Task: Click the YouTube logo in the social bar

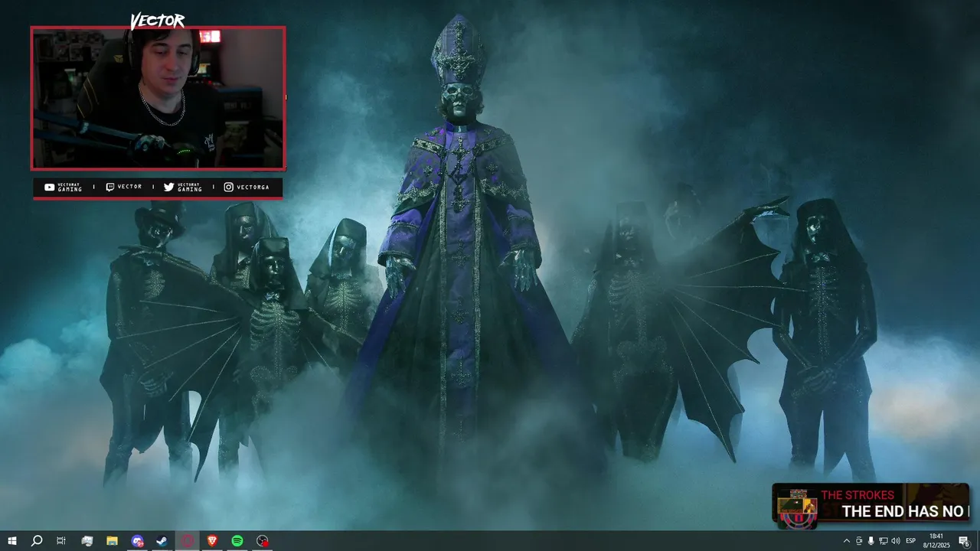Action: (50, 187)
